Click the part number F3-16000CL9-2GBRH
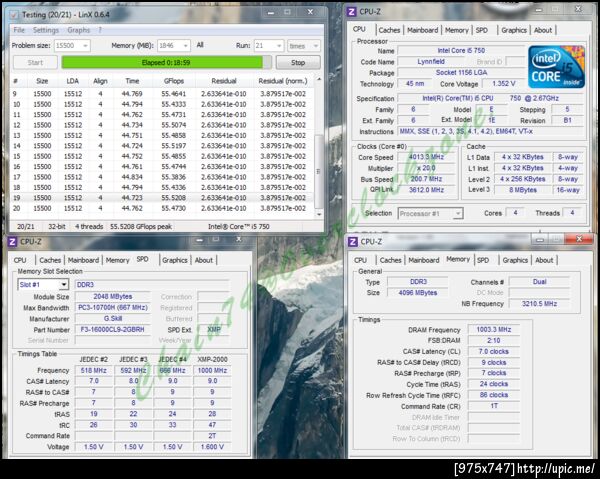600x479 pixels. click(x=112, y=329)
